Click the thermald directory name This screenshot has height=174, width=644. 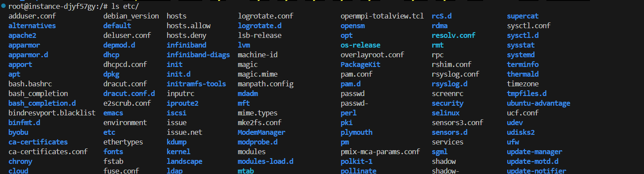coord(523,74)
